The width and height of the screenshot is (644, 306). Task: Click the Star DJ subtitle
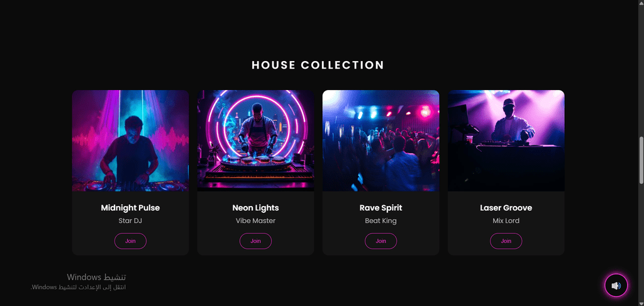coord(130,221)
